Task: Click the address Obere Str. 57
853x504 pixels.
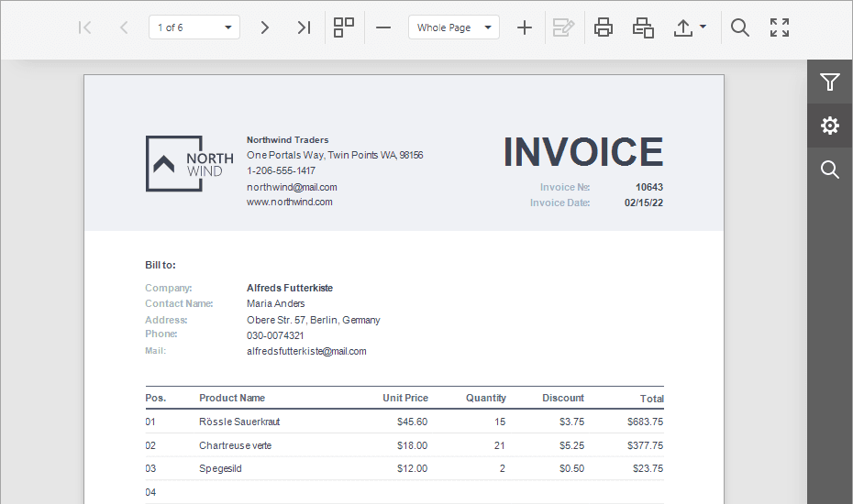Action: (314, 320)
